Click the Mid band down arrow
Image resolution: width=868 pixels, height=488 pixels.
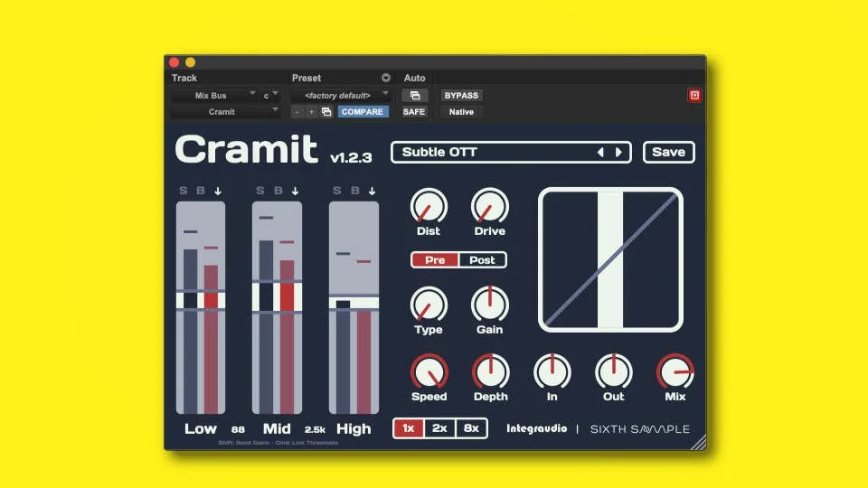[295, 191]
